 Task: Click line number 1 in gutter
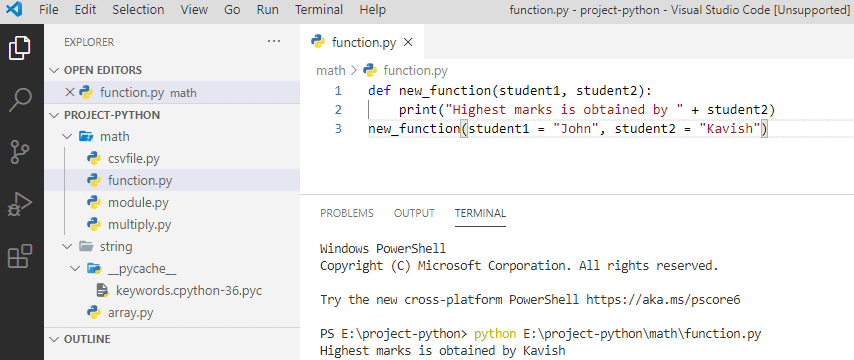(338, 90)
